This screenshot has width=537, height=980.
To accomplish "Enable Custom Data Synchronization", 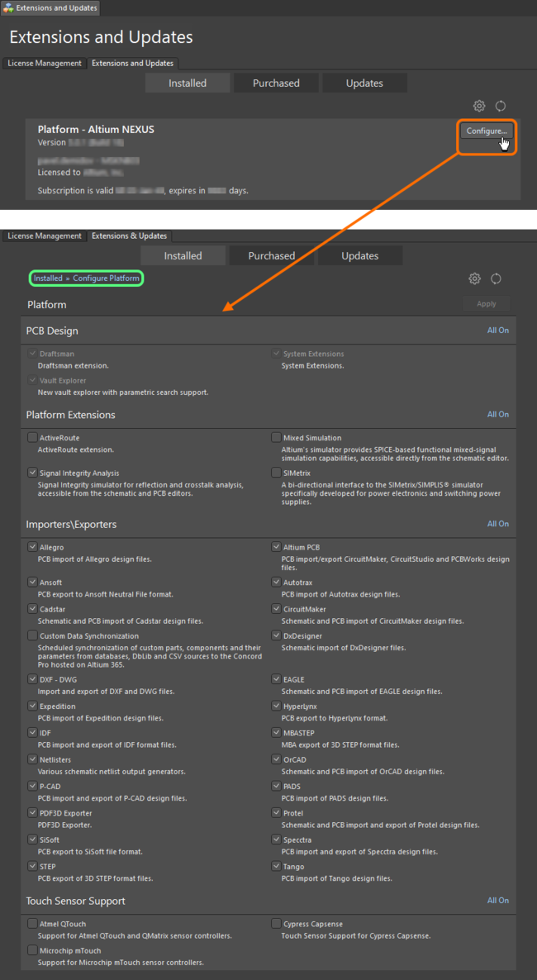I will (x=31, y=635).
